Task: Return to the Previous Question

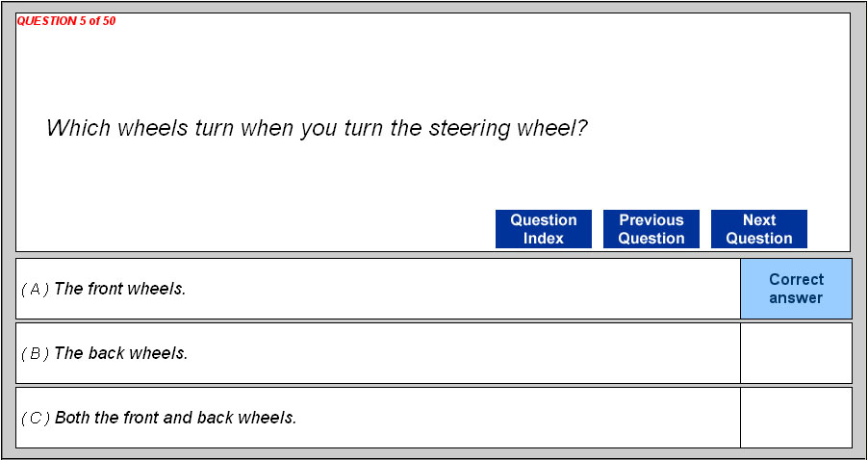Action: pos(651,229)
